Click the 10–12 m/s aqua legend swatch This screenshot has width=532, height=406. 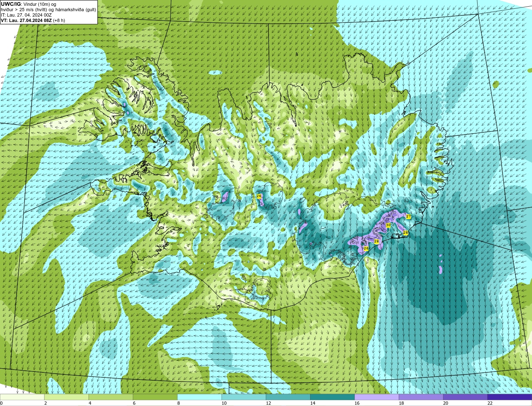click(x=244, y=397)
